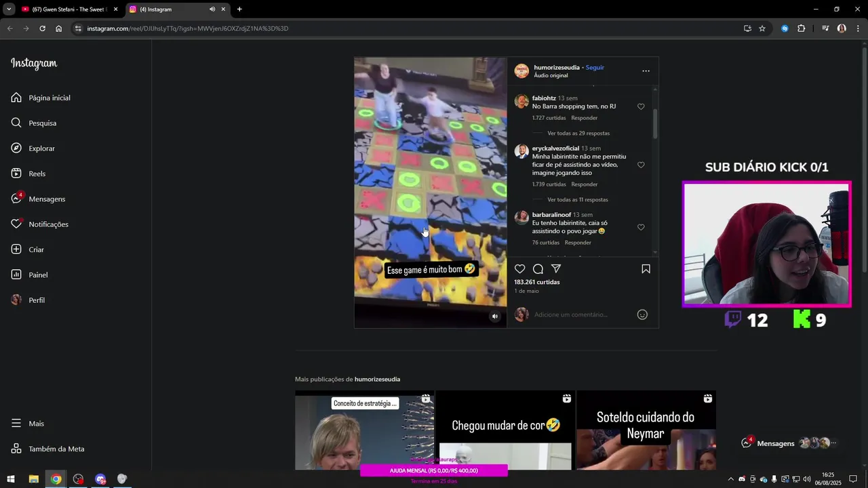This screenshot has height=488, width=868.
Task: Click the reel video to pause
Action: [x=431, y=192]
